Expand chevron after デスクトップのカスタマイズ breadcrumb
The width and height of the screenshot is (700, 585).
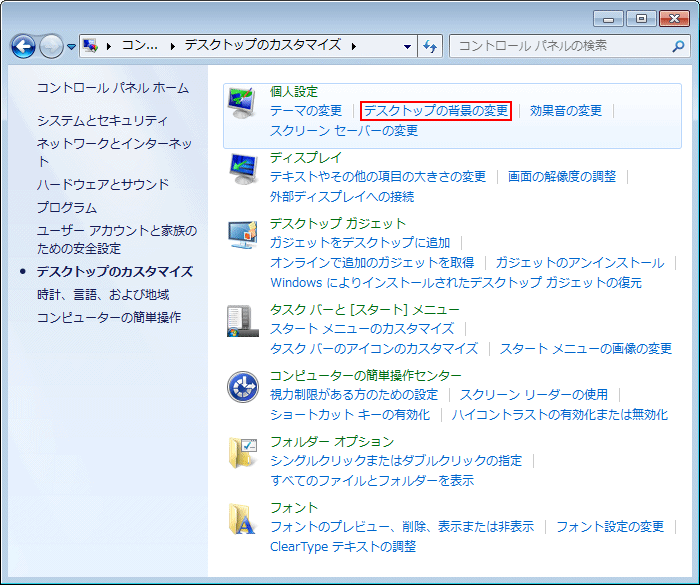point(354,46)
